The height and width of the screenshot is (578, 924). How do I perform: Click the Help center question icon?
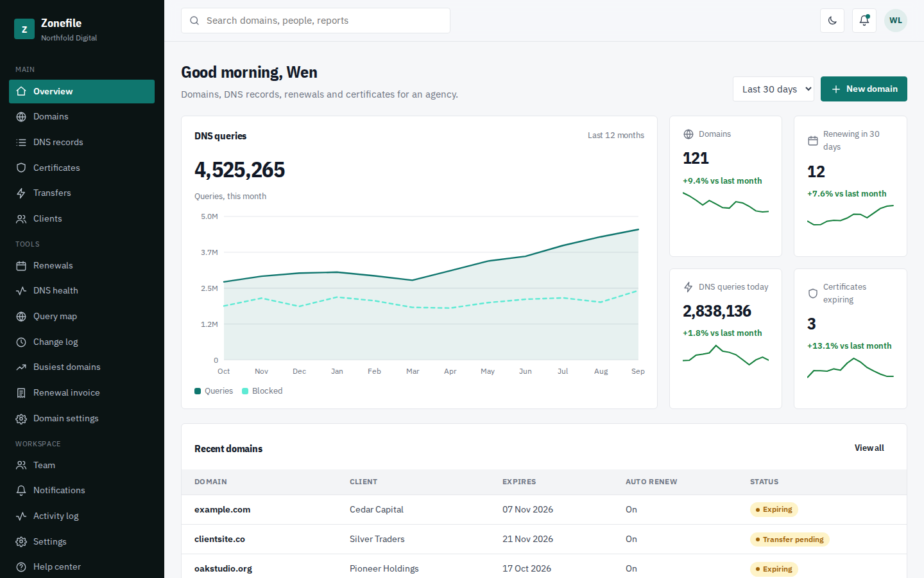pyautogui.click(x=21, y=567)
